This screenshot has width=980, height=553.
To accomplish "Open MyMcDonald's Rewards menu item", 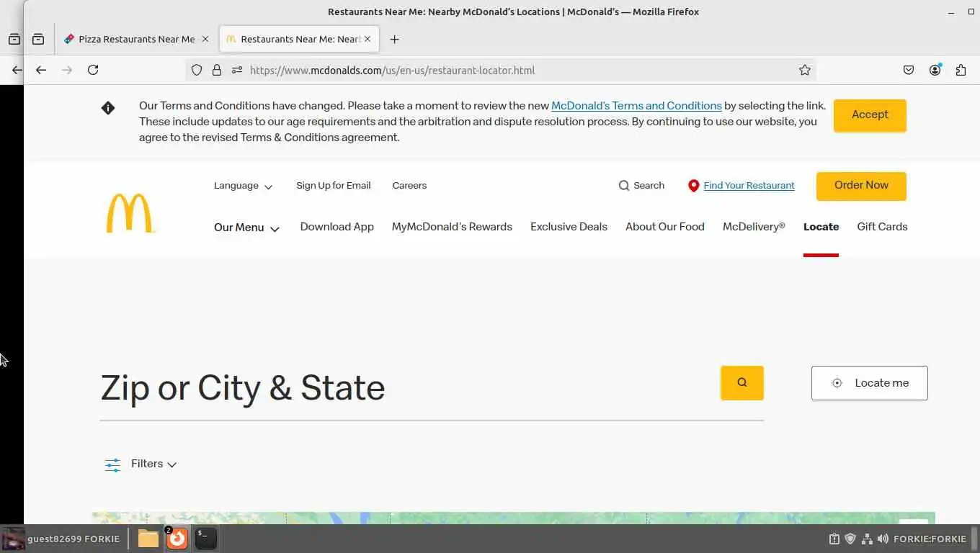I will pyautogui.click(x=452, y=227).
